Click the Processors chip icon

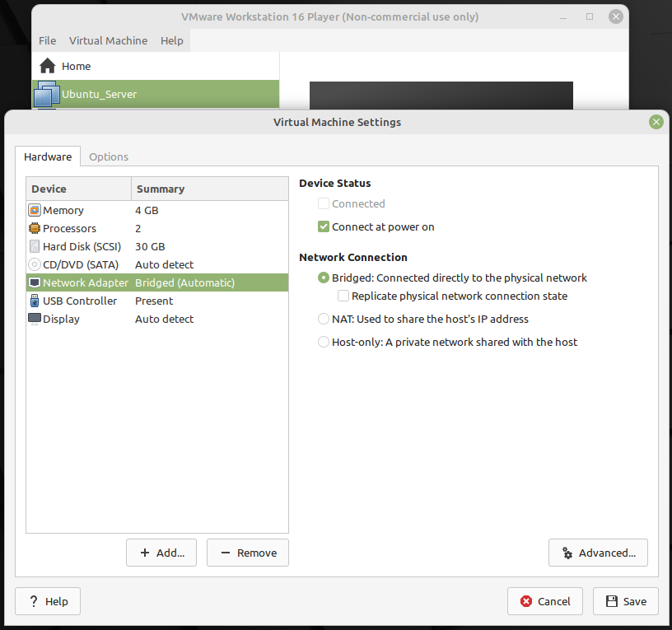35,228
